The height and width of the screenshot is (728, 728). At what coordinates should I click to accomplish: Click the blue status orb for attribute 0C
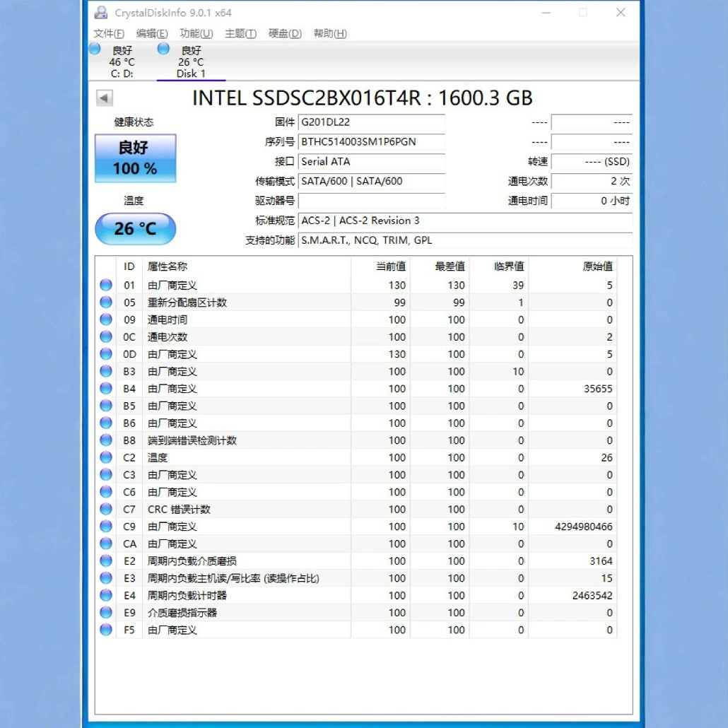[x=106, y=336]
